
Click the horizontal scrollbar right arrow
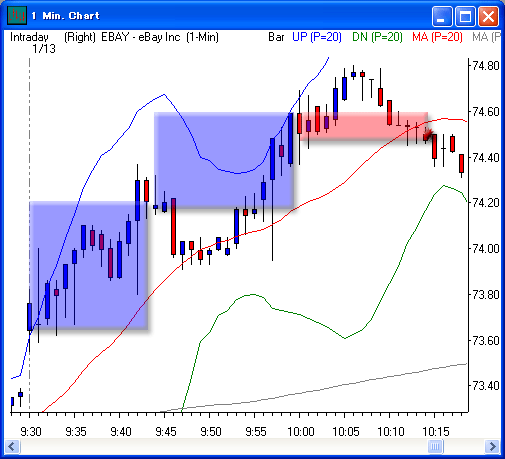(493, 446)
